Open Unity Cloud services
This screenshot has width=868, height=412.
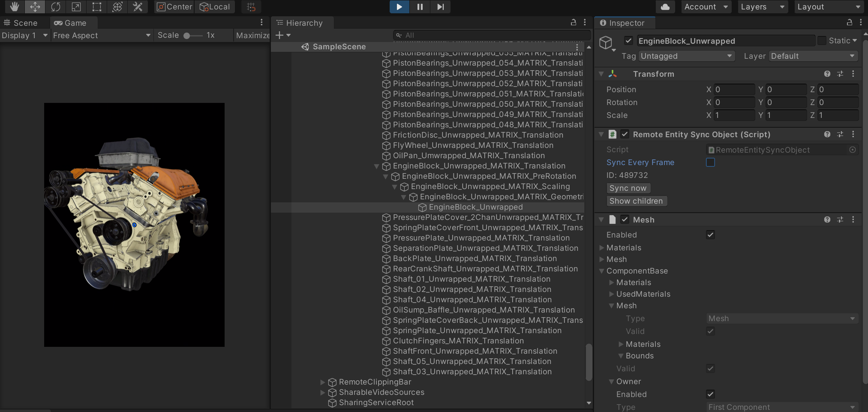[665, 7]
